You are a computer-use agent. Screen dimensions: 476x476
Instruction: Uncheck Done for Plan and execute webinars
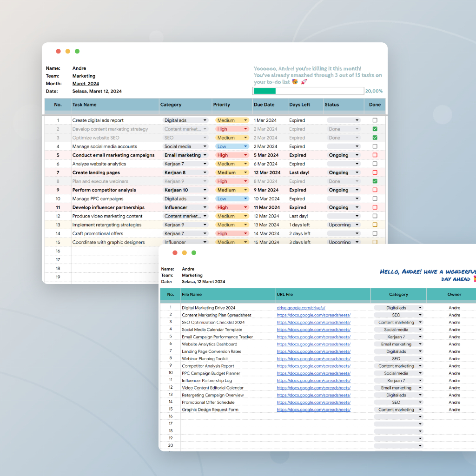click(x=375, y=181)
